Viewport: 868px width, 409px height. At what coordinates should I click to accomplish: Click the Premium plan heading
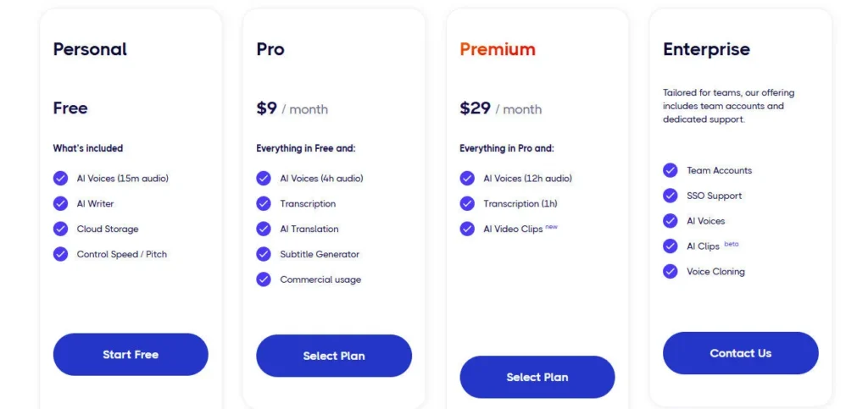tap(498, 49)
